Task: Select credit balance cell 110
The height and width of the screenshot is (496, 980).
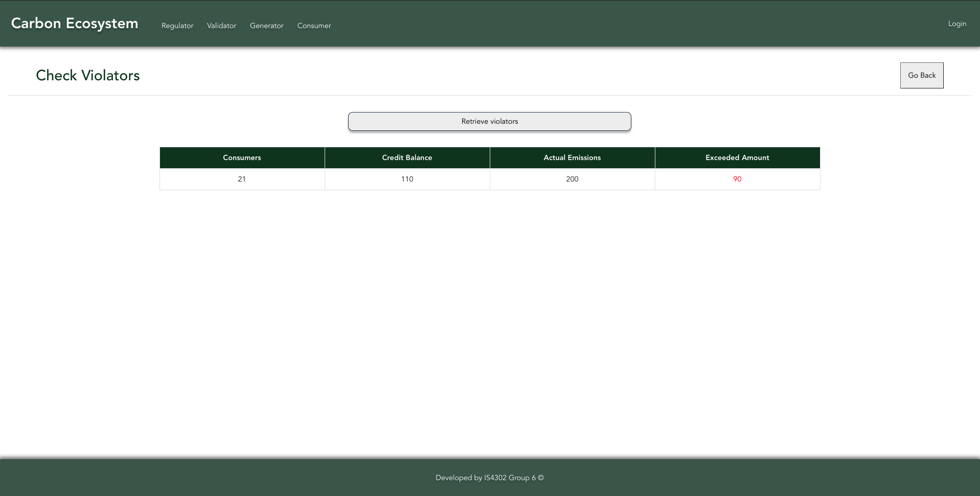Action: (x=407, y=179)
